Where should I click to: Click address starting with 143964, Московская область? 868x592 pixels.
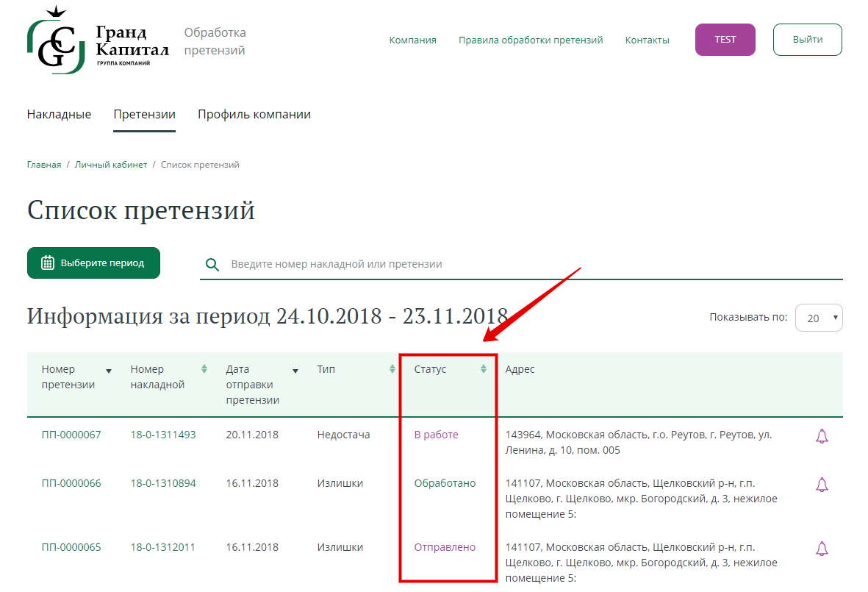pyautogui.click(x=638, y=443)
